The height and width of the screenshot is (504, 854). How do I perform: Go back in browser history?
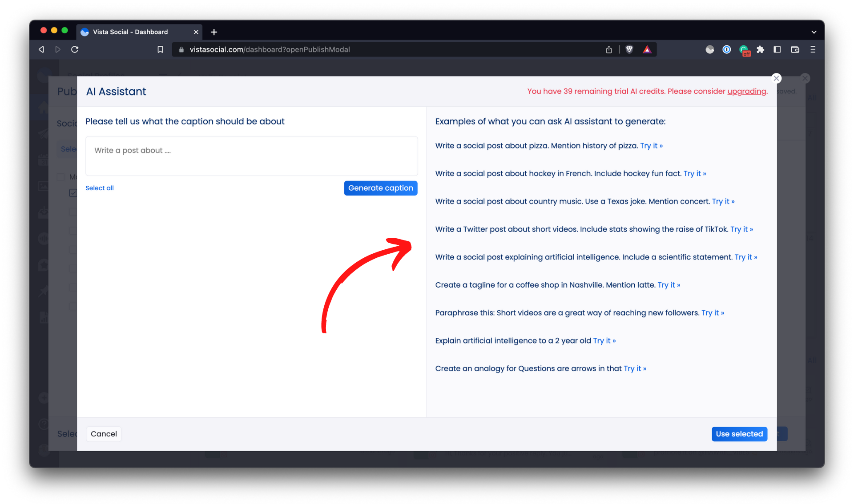(41, 49)
